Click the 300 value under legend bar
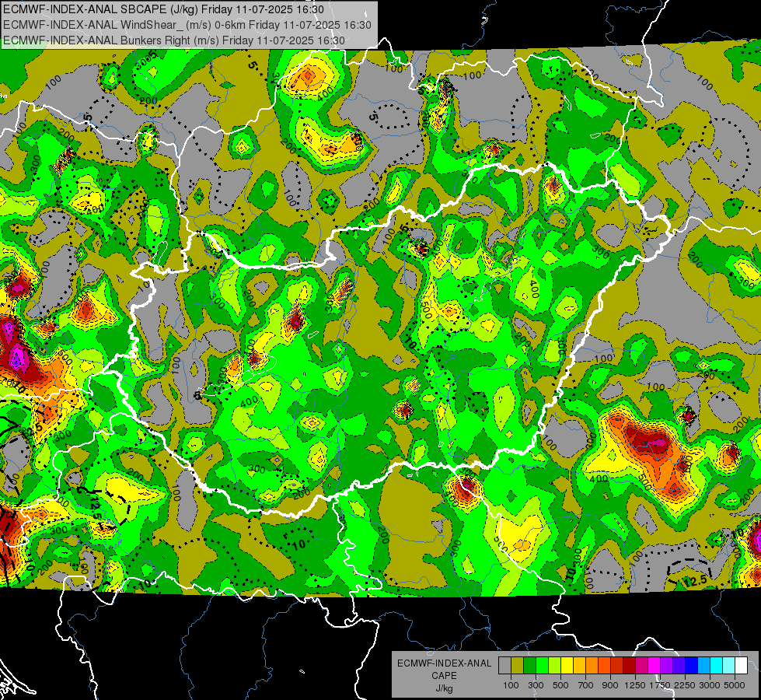Screen dimensions: 761x700 click(536, 685)
